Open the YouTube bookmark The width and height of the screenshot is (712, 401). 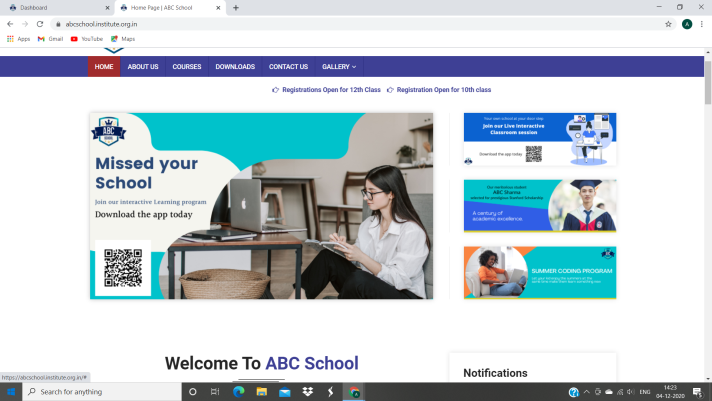coord(87,39)
